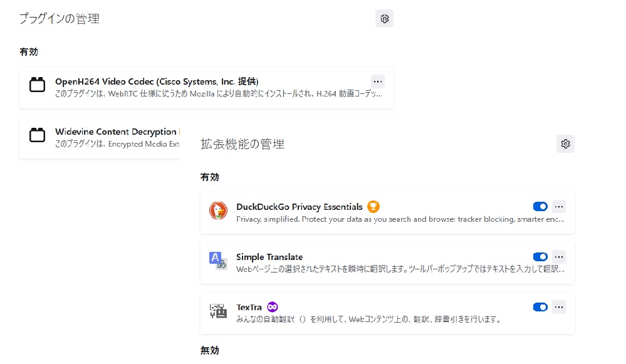Click TexTra's purple private browsing badge
This screenshot has width=626, height=364.
coord(273,307)
